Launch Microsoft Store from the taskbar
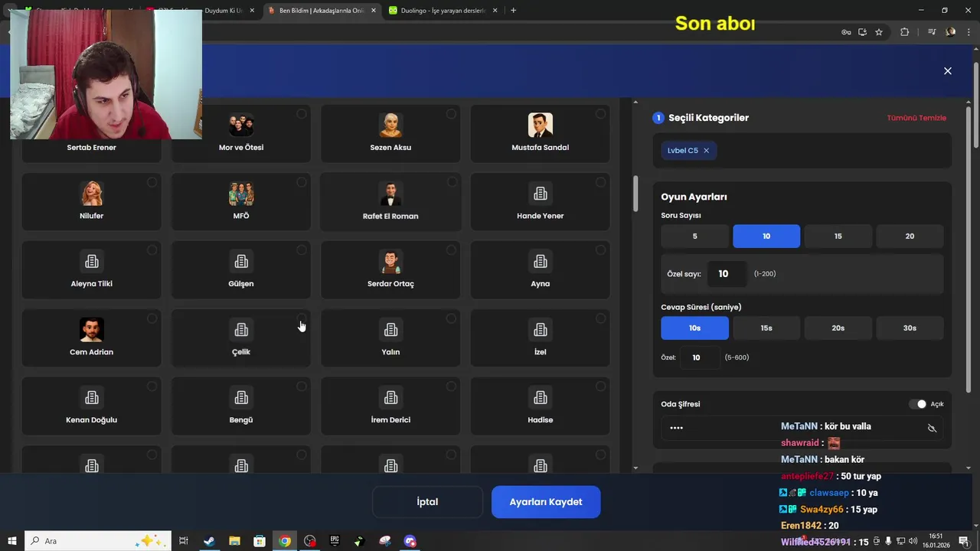The width and height of the screenshot is (980, 551). click(260, 541)
